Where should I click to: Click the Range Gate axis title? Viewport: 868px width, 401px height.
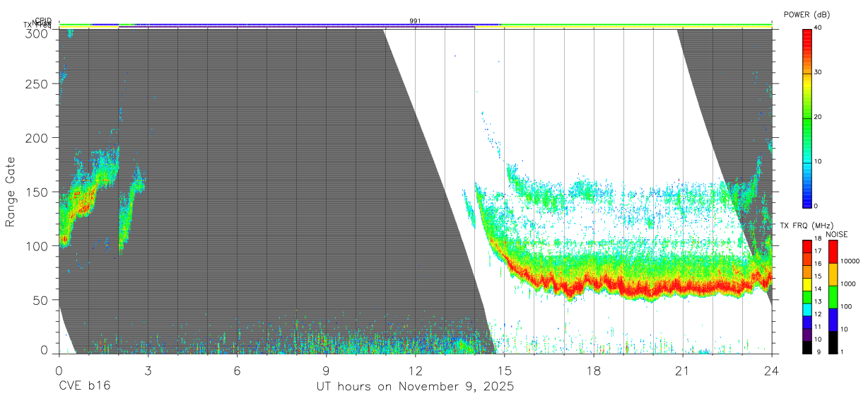tap(11, 192)
